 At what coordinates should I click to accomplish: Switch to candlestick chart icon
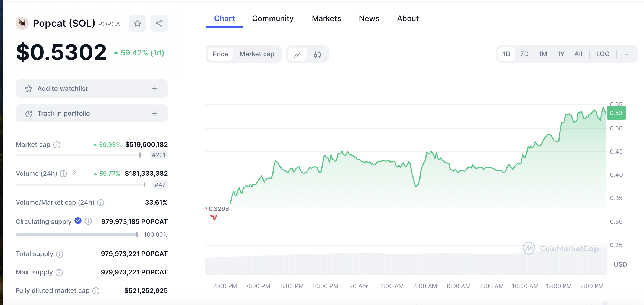coord(317,54)
